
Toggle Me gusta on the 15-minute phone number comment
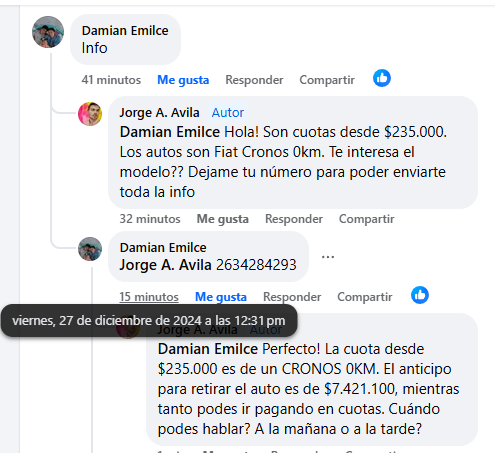221,297
